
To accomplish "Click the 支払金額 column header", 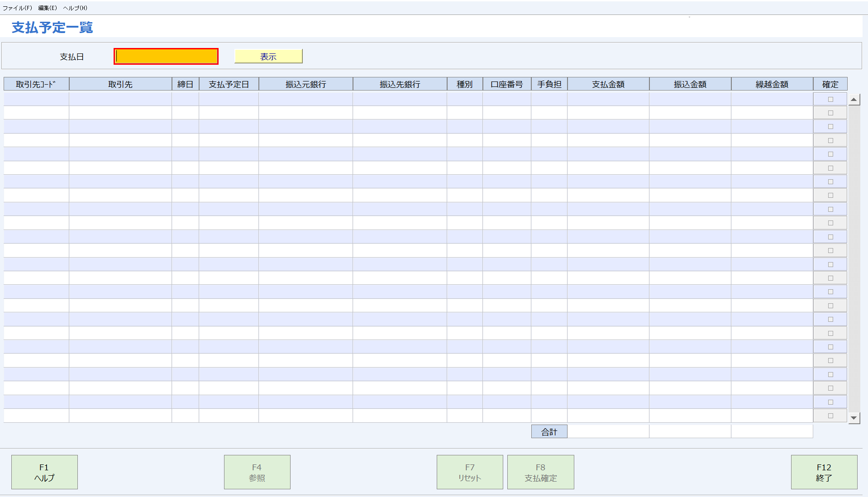I will (608, 84).
